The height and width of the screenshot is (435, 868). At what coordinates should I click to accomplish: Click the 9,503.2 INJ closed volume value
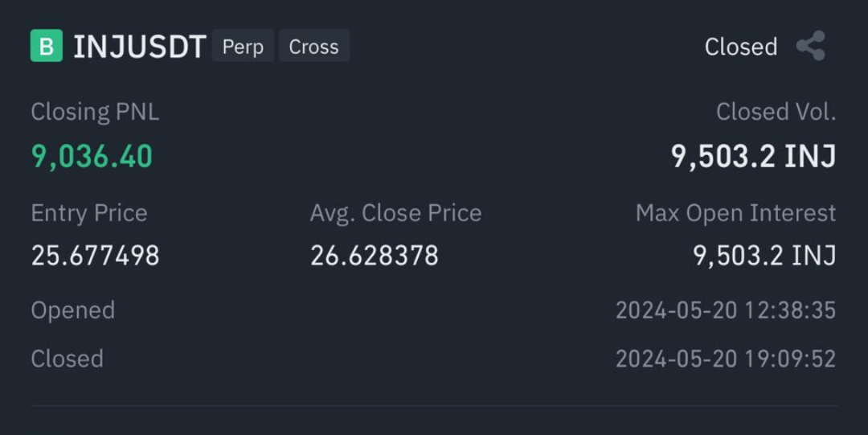pyautogui.click(x=753, y=156)
